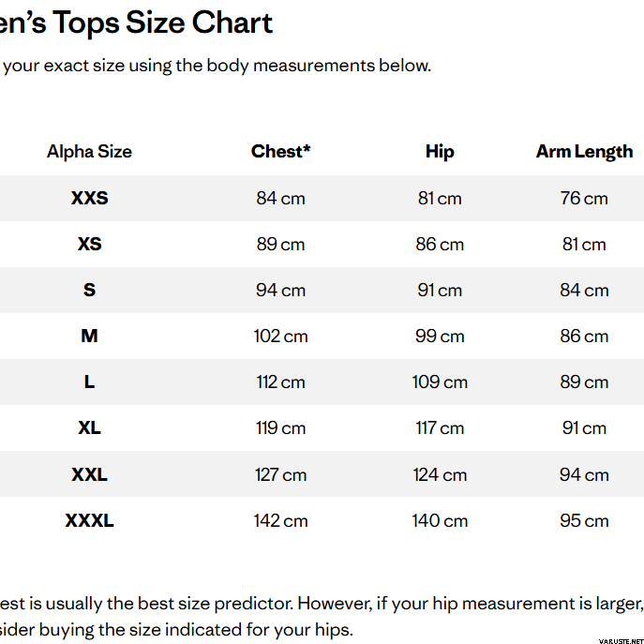
Task: Select the XL size row label
Action: (90, 428)
